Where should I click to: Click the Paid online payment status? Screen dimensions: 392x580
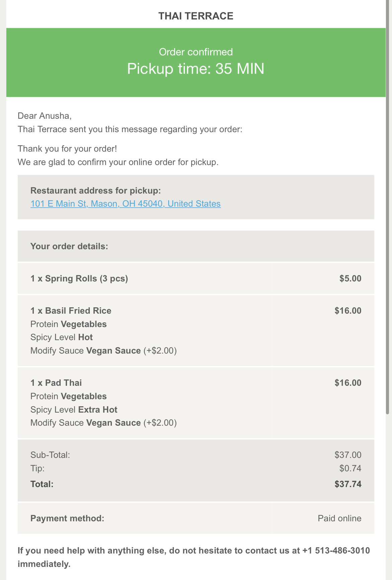tap(339, 518)
